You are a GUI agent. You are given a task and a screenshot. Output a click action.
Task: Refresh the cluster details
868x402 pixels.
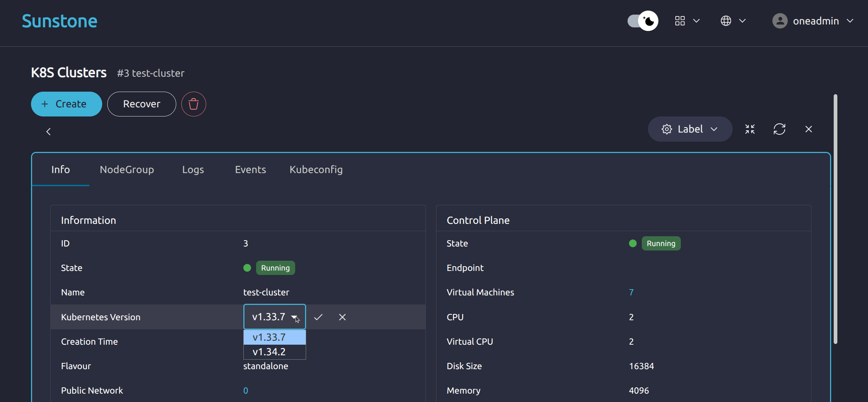(x=779, y=129)
